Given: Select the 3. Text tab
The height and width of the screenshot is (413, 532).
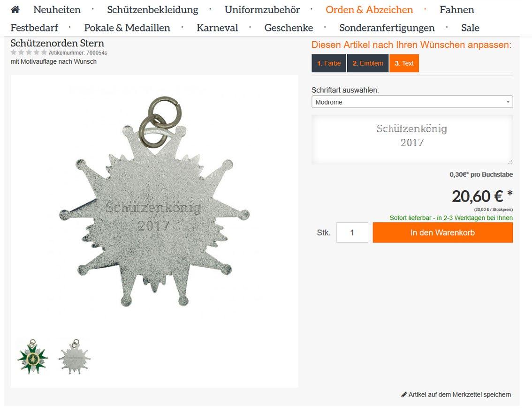Looking at the screenshot, I should [404, 63].
